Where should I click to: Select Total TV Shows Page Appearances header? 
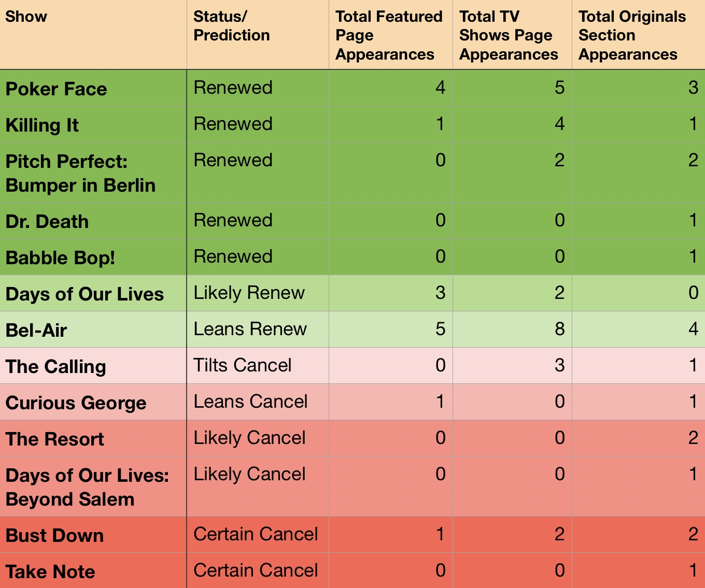click(512, 35)
